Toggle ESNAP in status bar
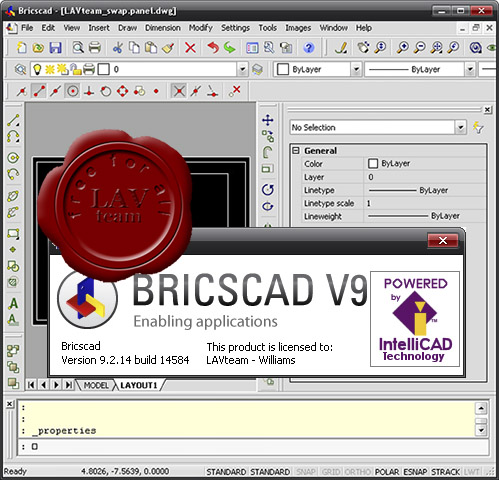The height and width of the screenshot is (480, 499). pyautogui.click(x=415, y=472)
